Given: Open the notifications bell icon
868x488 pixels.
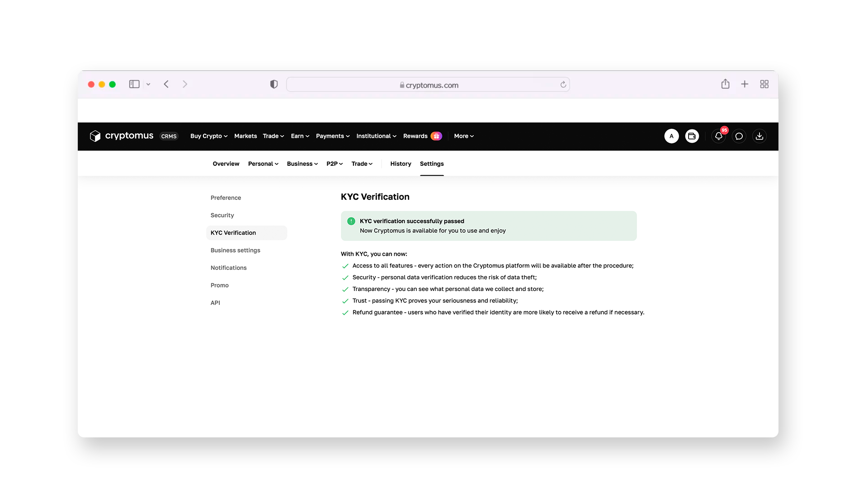Looking at the screenshot, I should 718,136.
